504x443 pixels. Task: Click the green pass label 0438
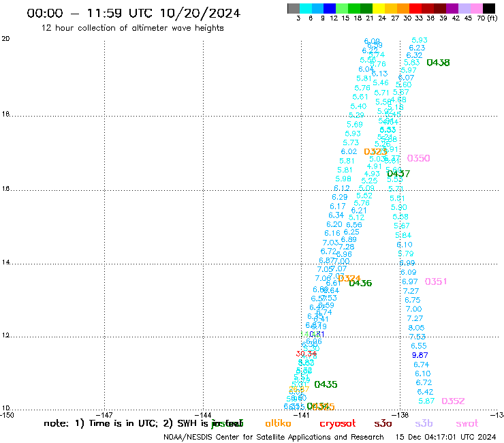pyautogui.click(x=438, y=63)
